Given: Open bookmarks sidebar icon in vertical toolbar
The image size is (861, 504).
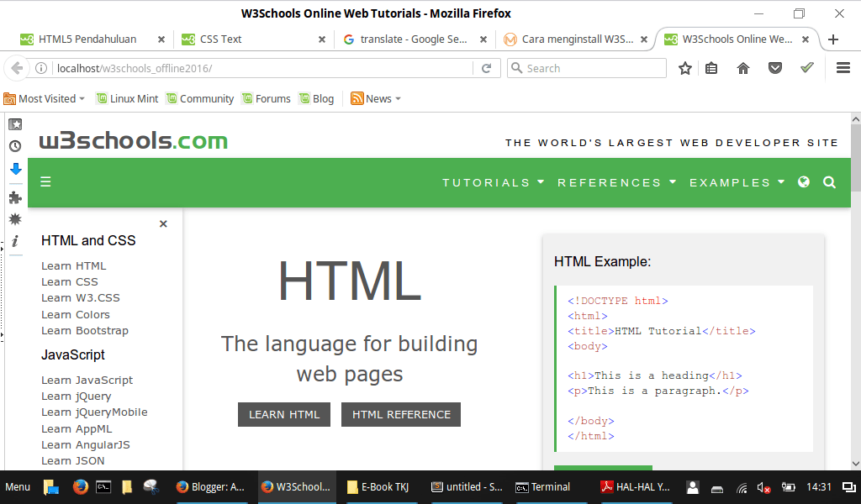Looking at the screenshot, I should click(15, 124).
